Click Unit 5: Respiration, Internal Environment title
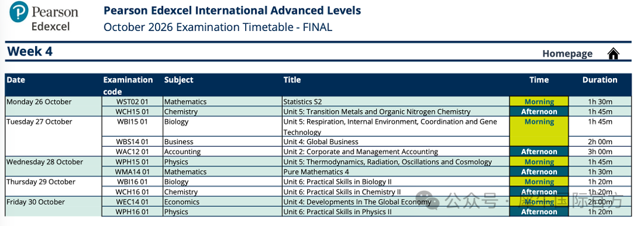The height and width of the screenshot is (226, 644). [395, 126]
